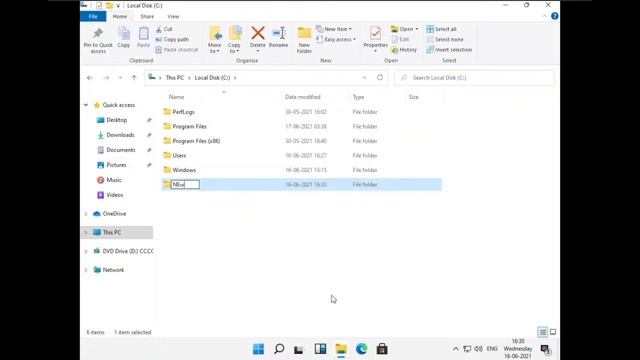Sort by the Size column header

coord(414,97)
